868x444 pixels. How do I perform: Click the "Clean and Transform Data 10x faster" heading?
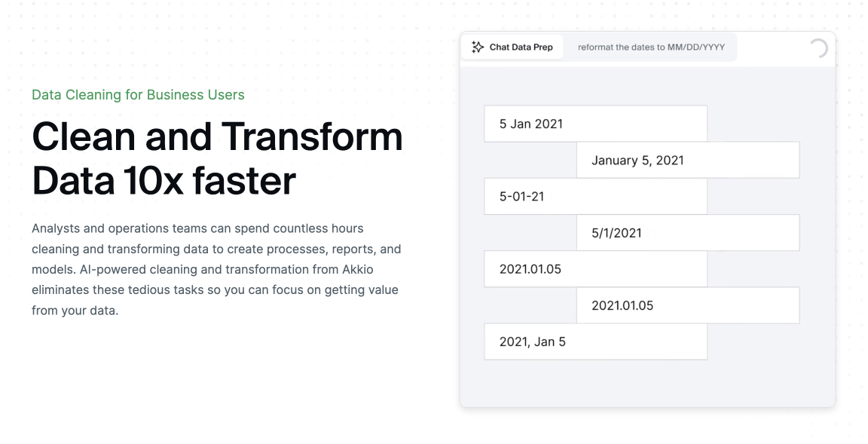217,157
